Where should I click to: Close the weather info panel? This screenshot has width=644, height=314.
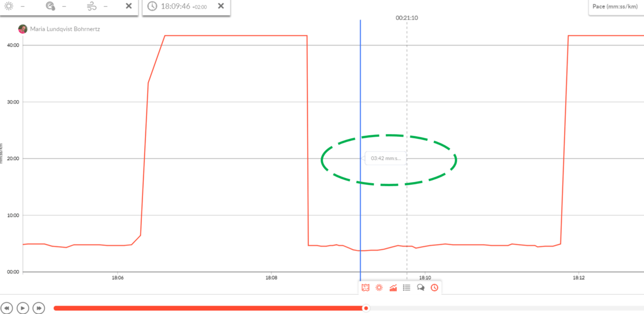click(128, 6)
